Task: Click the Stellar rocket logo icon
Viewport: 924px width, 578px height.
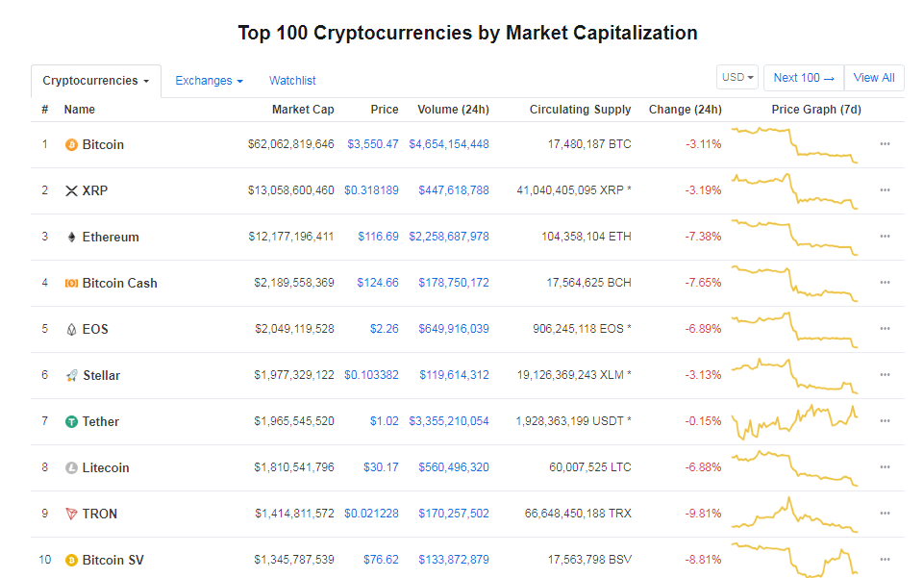Action: [71, 376]
